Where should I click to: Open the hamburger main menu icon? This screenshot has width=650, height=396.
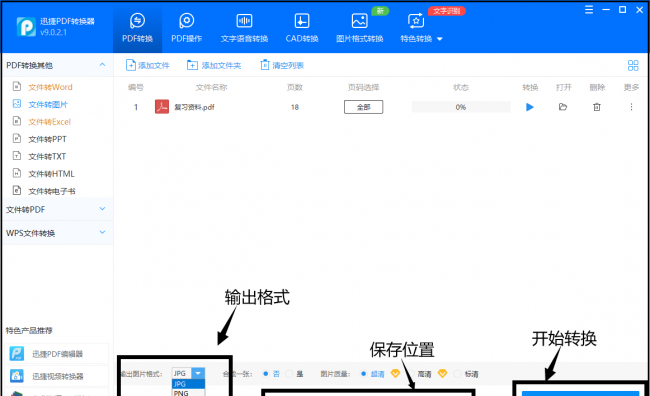[x=589, y=10]
